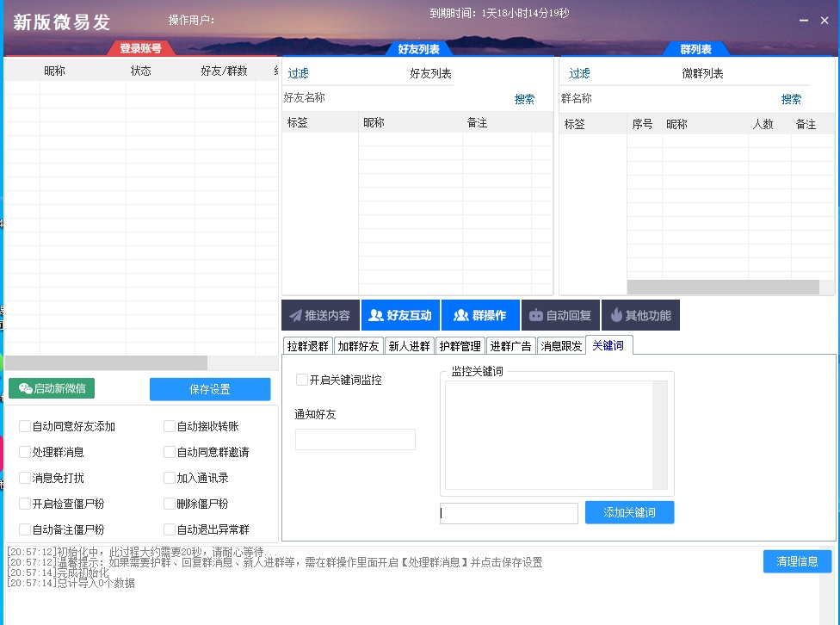This screenshot has height=625, width=840.
Task: Click the 通知好友 input box
Action: (x=355, y=440)
